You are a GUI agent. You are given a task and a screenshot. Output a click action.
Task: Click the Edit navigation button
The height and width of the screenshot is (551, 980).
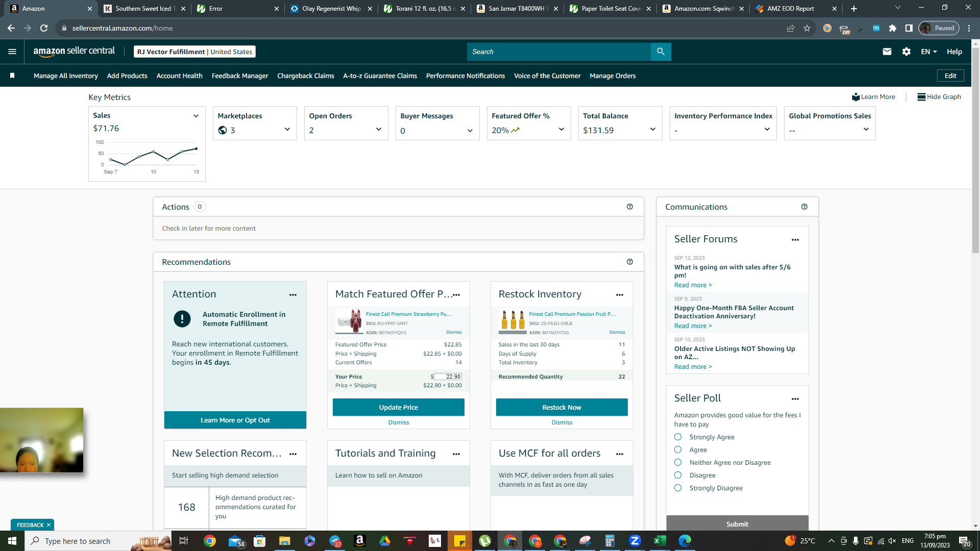point(950,76)
